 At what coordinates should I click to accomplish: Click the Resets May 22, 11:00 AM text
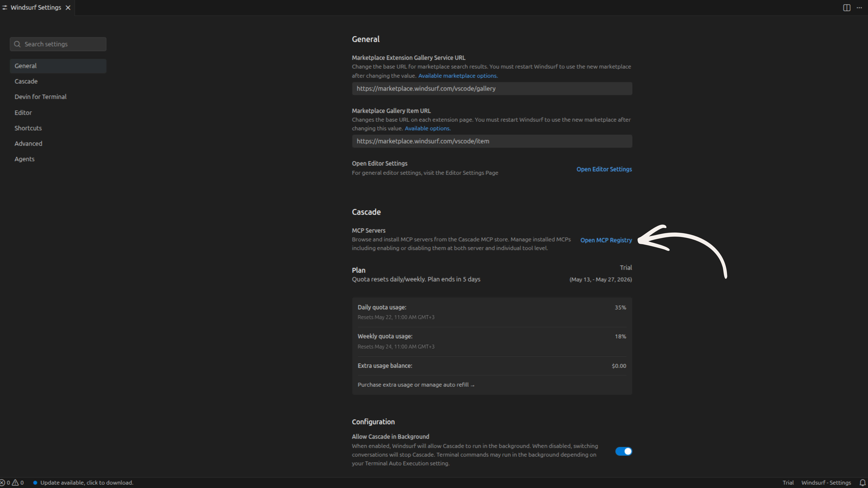tap(396, 317)
